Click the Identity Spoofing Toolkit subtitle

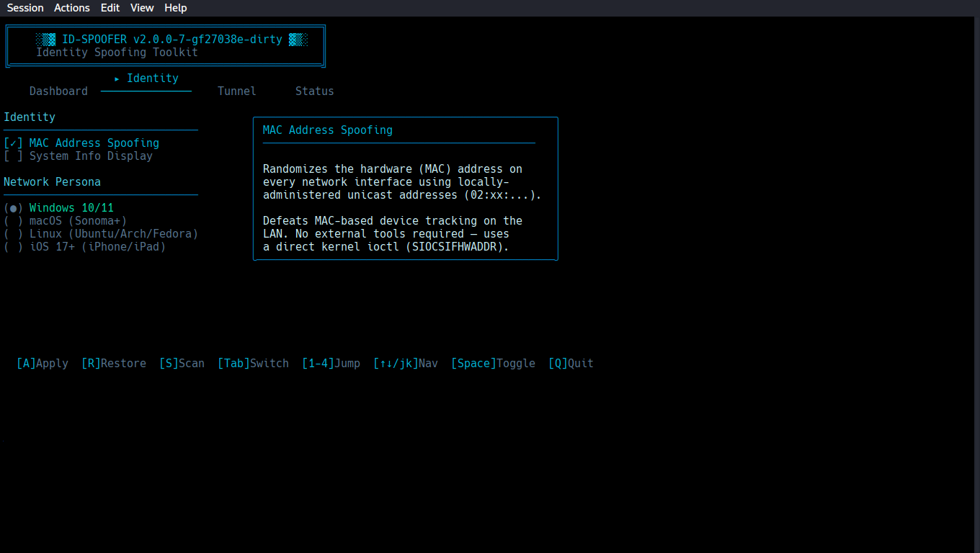[x=117, y=53]
